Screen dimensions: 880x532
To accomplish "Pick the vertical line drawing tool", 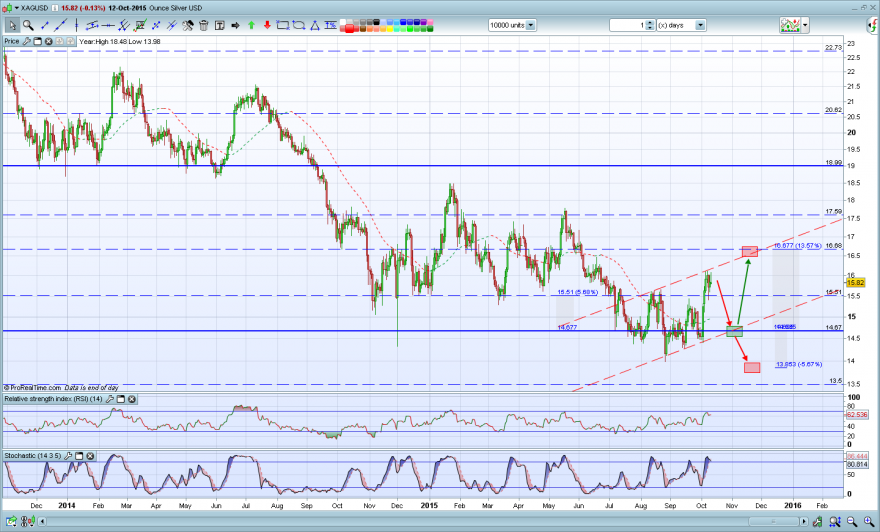I will tap(76, 25).
